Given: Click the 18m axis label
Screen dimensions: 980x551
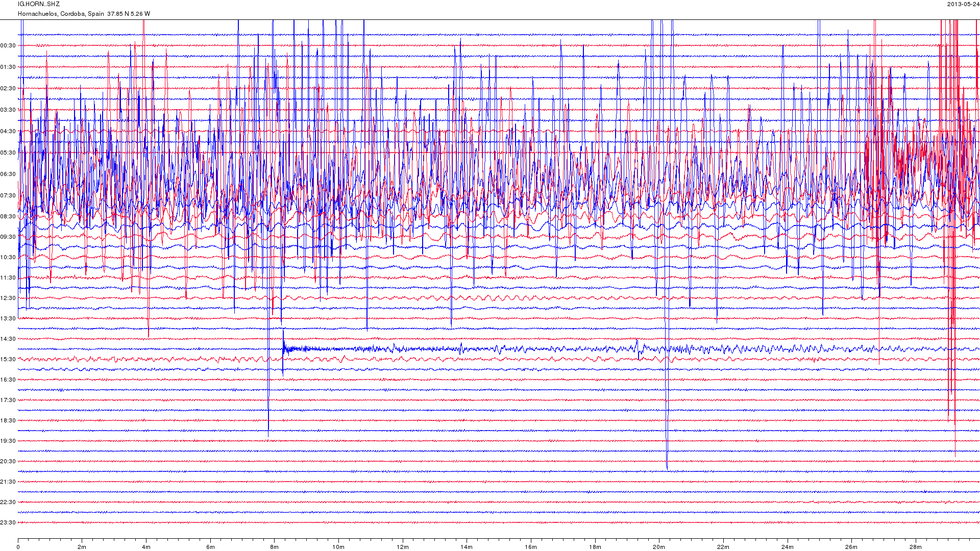Looking at the screenshot, I should tap(595, 547).
